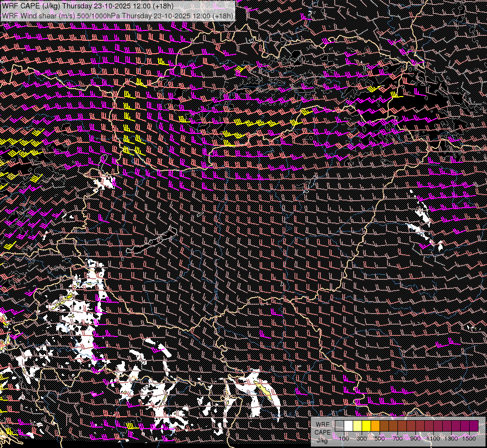Click the orange CAPE legend swatch

coord(375,426)
